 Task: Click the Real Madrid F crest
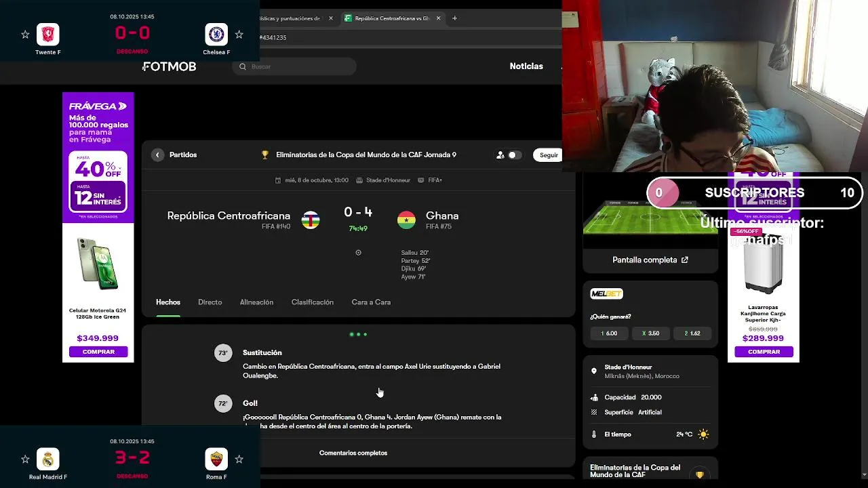click(48, 459)
